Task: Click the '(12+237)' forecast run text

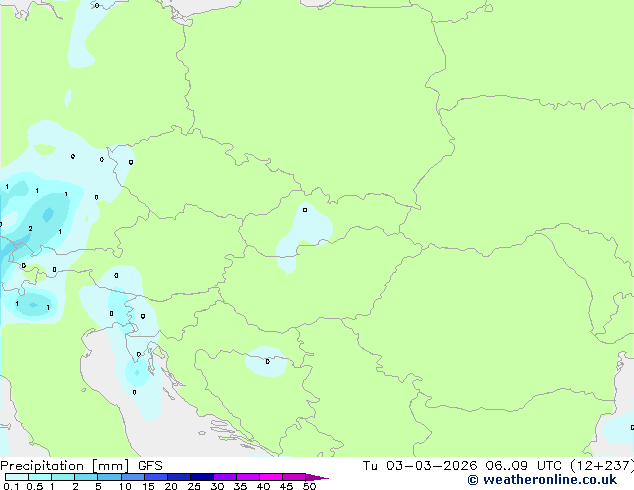Action: click(602, 466)
